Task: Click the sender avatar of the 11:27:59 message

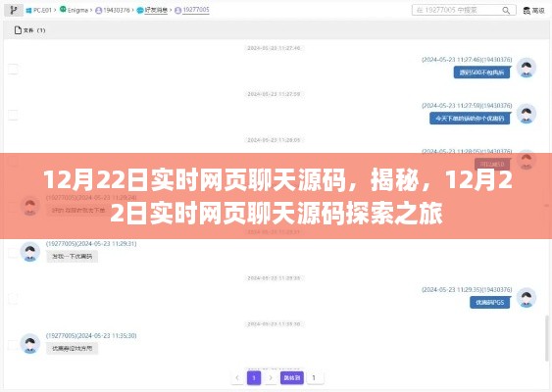Action: coord(527,114)
